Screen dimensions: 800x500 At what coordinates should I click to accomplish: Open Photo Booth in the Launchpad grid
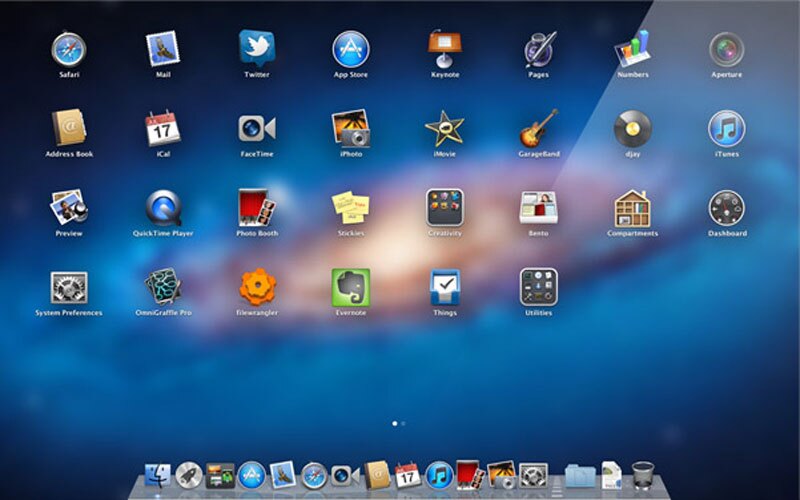coord(257,208)
